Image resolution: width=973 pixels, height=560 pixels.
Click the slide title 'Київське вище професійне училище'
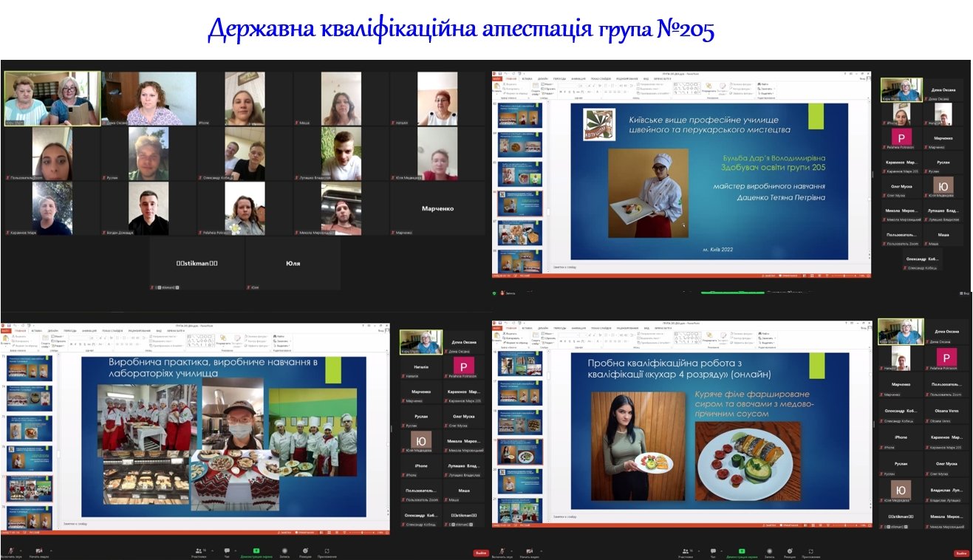709,123
